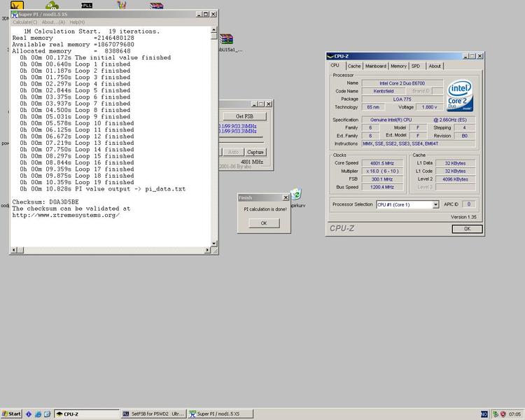Click the Level 2 cache value 4096 KBytes
The width and height of the screenshot is (525, 420).
point(455,179)
